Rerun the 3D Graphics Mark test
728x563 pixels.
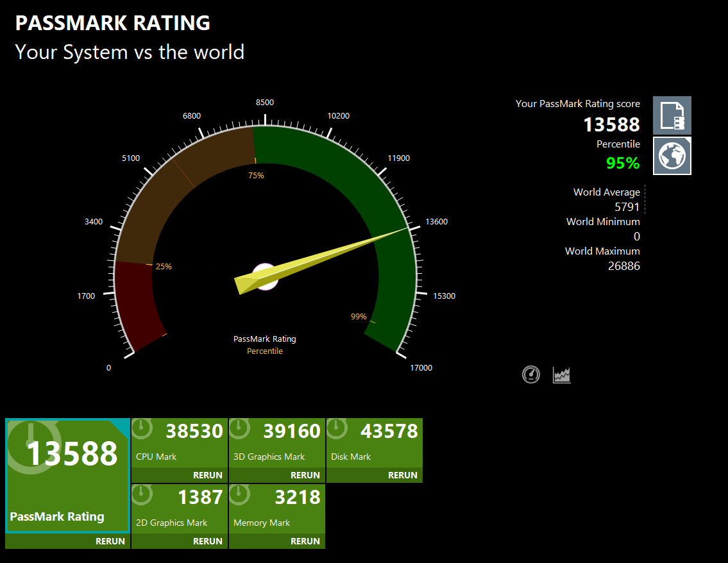[x=305, y=475]
